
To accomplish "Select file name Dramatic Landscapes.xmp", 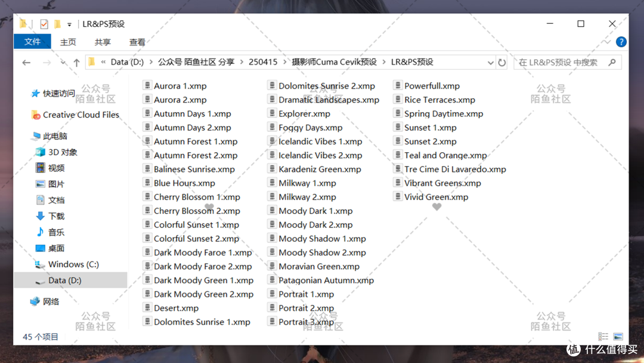I will [329, 100].
